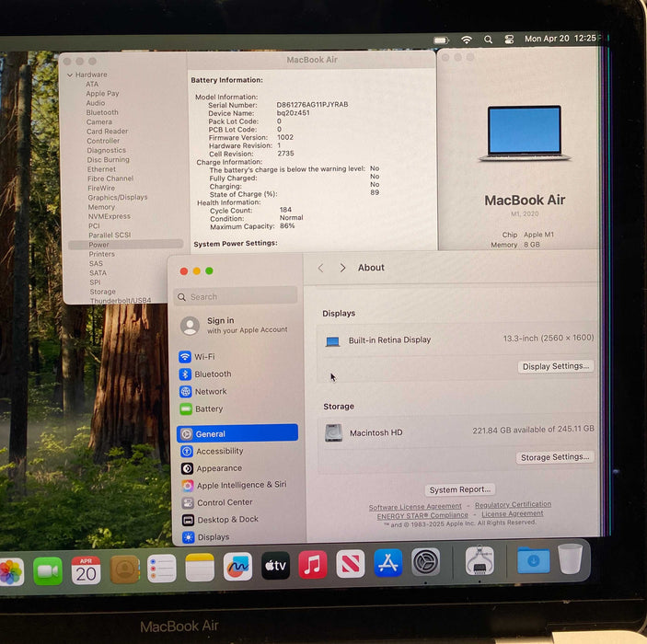Screen dimensions: 647x644
Task: Launch the Music app from the Dock
Action: tap(313, 564)
